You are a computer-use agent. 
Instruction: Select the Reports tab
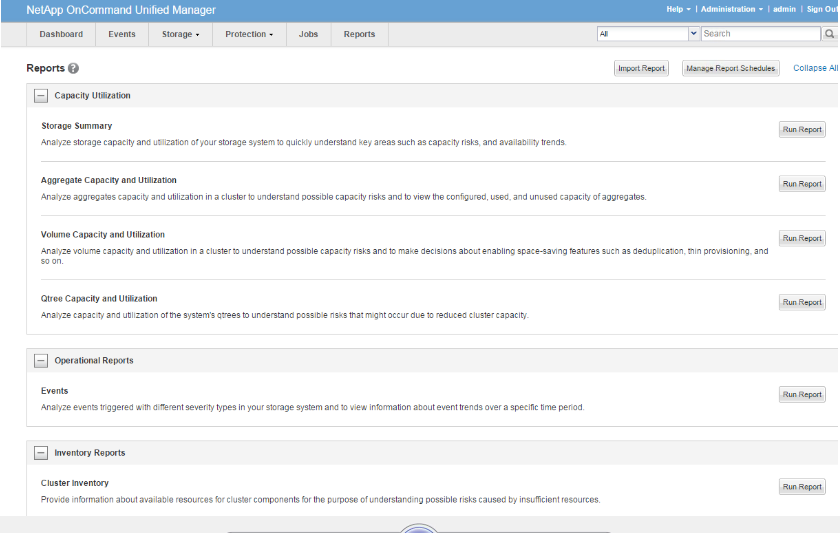pos(359,34)
